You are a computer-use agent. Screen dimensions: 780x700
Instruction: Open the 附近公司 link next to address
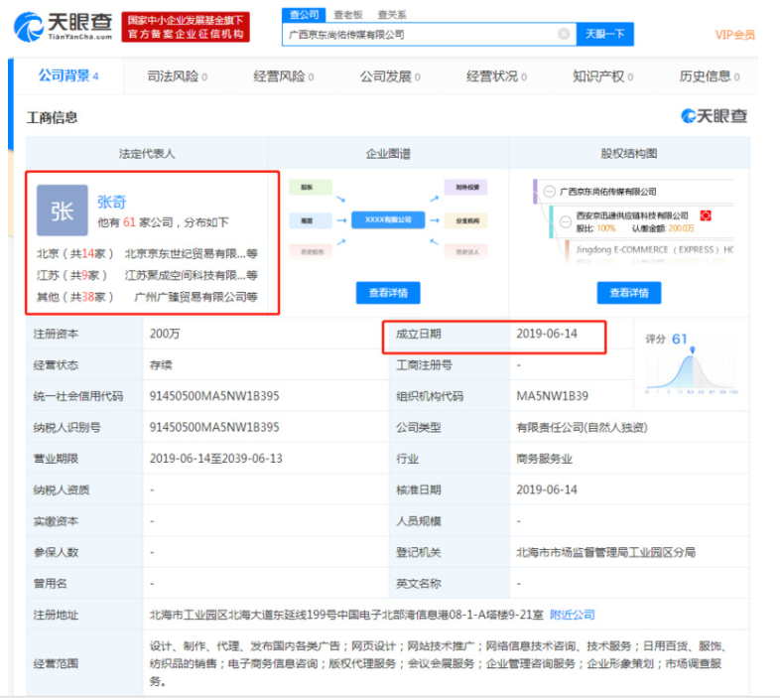[x=577, y=615]
